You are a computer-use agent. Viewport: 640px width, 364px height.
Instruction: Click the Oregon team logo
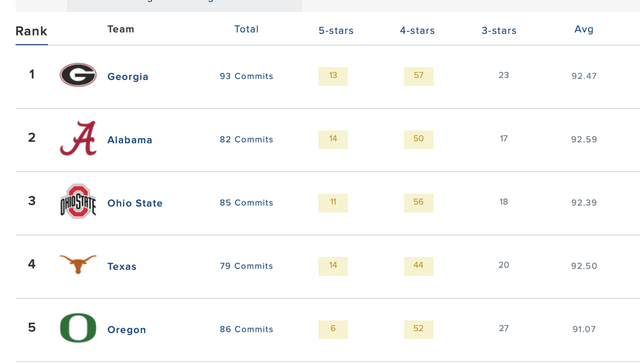coord(78,328)
